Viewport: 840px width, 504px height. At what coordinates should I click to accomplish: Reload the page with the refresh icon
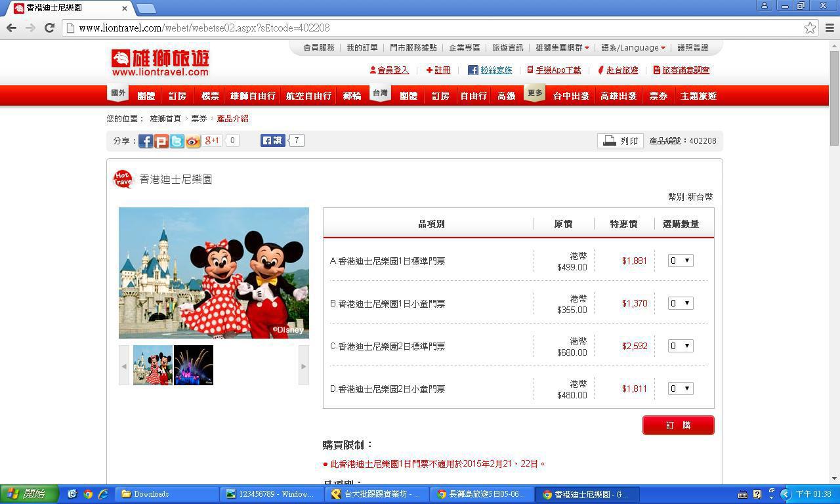49,28
